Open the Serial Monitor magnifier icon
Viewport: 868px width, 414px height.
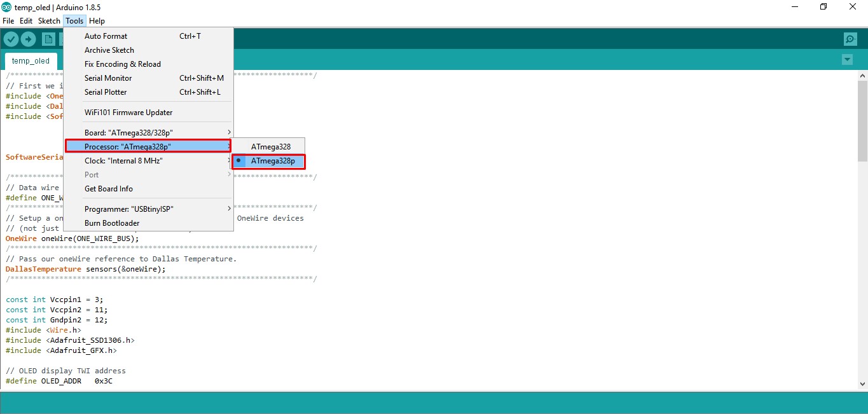coord(850,39)
